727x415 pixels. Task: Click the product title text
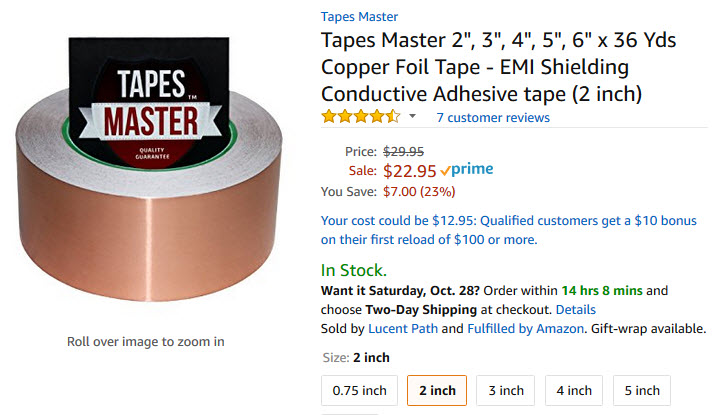(x=498, y=67)
